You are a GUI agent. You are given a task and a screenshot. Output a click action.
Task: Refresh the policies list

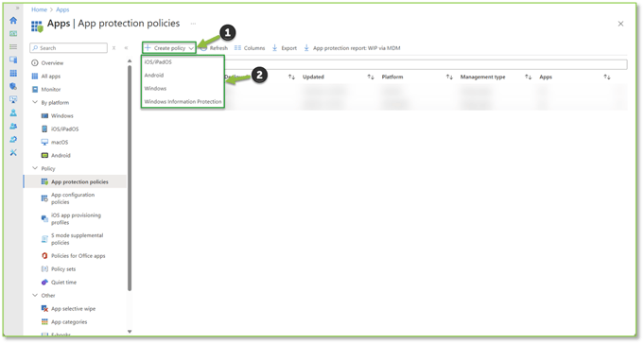(214, 48)
